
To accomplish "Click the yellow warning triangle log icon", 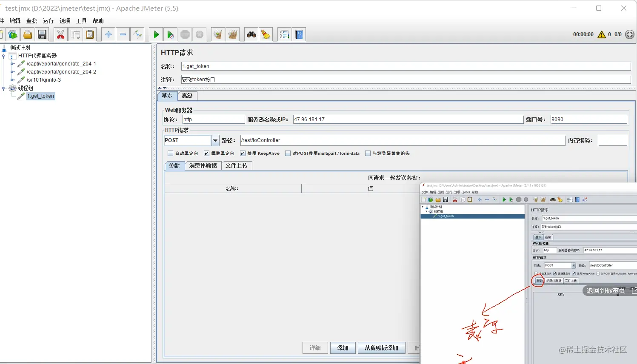I will pos(602,34).
